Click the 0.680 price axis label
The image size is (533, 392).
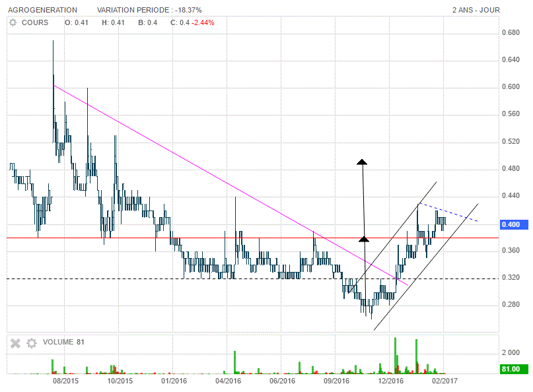[x=511, y=32]
